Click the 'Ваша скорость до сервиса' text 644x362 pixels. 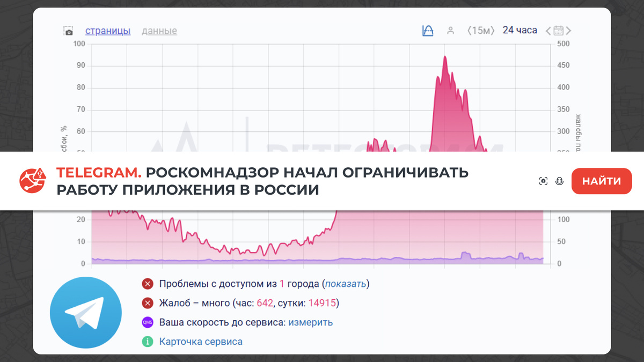coord(223,322)
